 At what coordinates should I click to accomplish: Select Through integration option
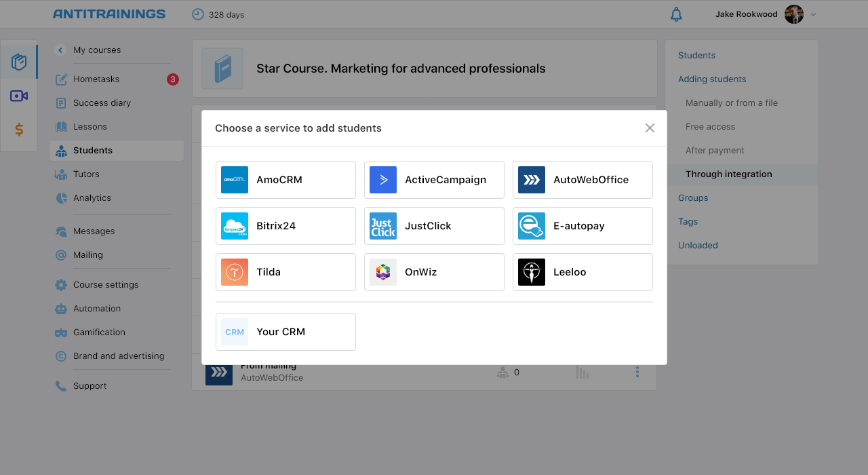tap(743, 174)
